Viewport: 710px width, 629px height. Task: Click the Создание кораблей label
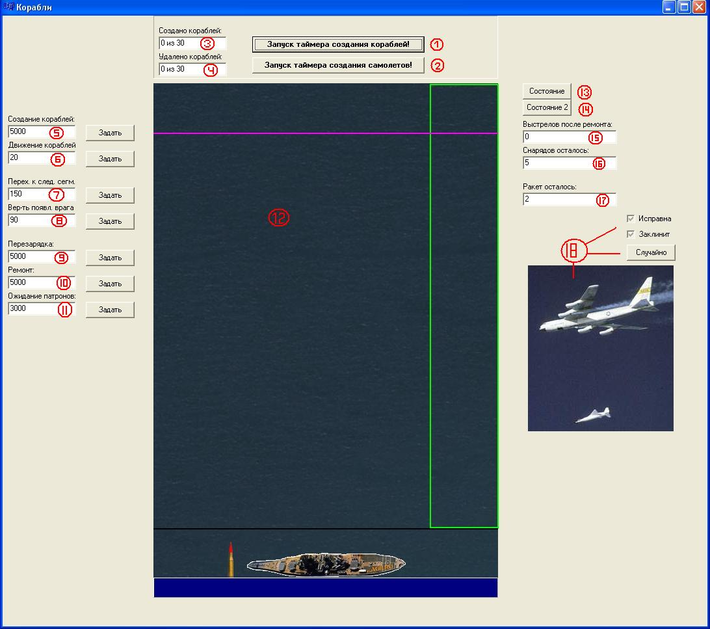coord(41,119)
